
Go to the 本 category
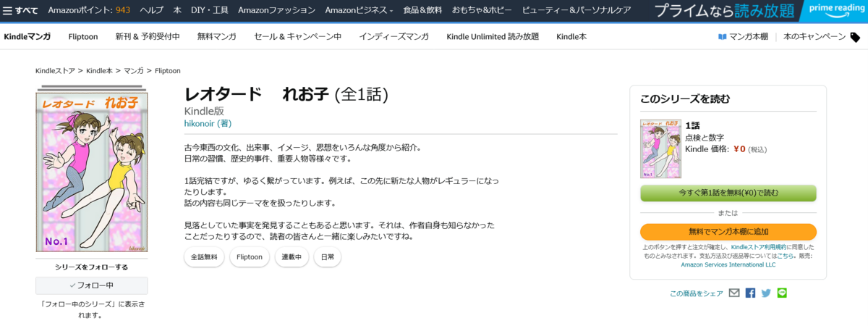(177, 10)
